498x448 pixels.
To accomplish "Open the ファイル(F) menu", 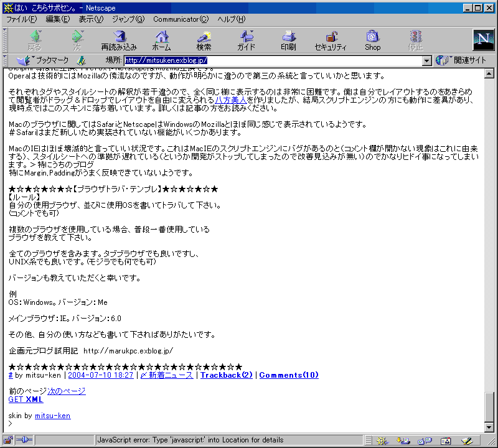I will click(x=22, y=19).
